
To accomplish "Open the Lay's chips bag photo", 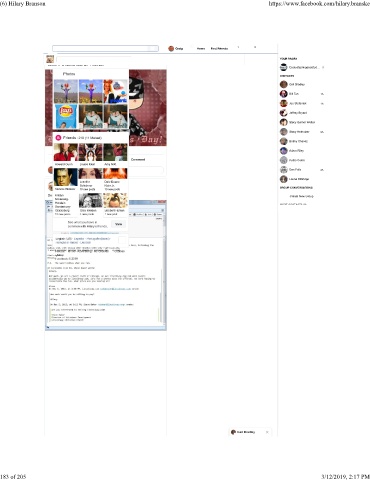I will (66, 116).
